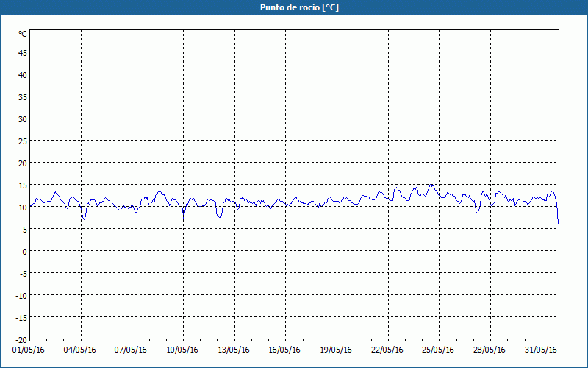
Task: Select the date label 25/05/16
Action: pos(438,350)
